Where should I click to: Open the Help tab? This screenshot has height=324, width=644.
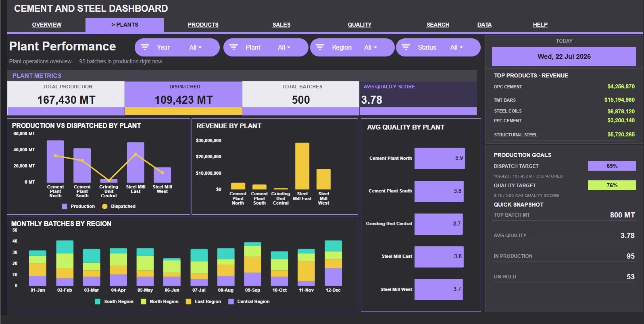[x=540, y=25]
